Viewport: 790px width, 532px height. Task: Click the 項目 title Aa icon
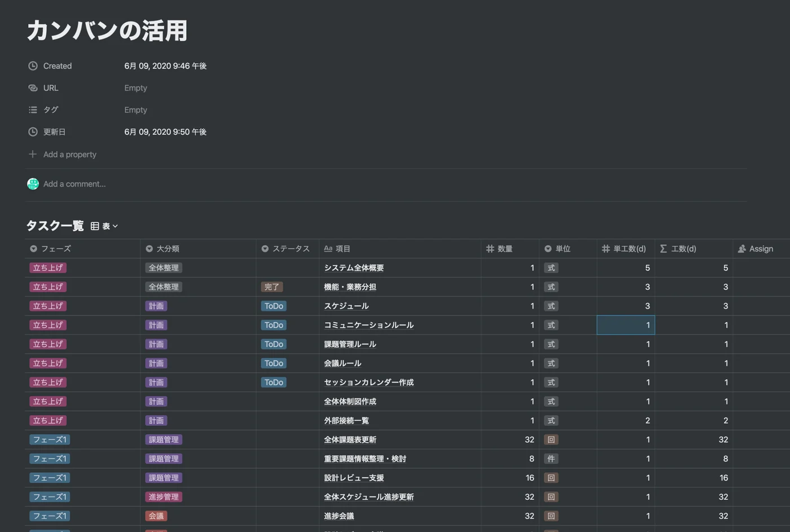pos(328,249)
